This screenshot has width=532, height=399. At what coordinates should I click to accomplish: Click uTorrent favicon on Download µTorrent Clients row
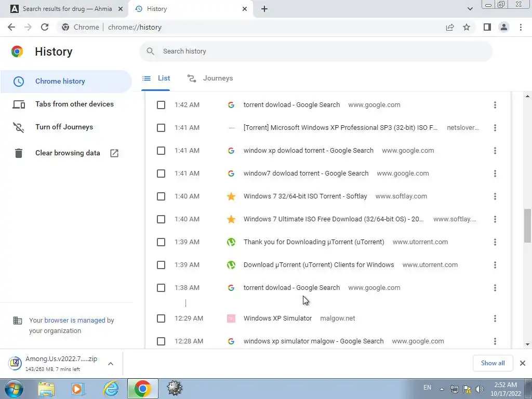[x=231, y=265]
